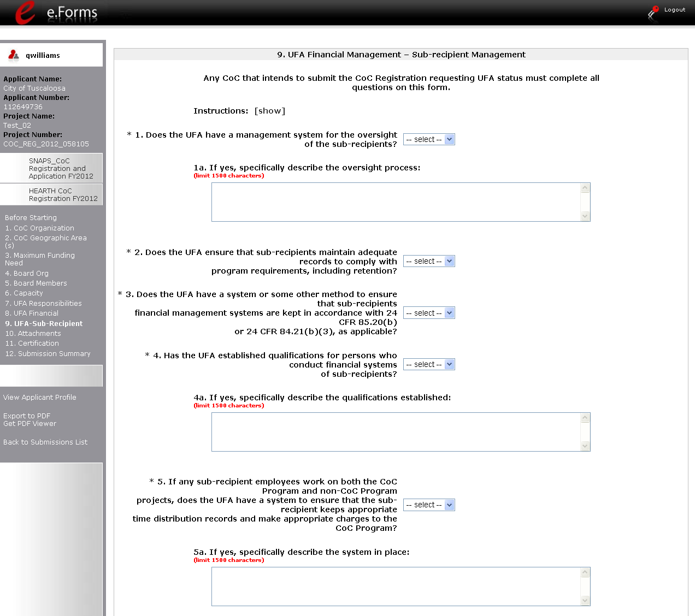
Task: Open question 3 financial management systems dropdown
Action: point(429,313)
